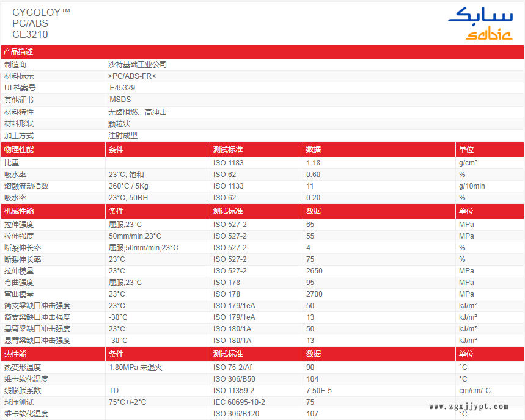Screen dimensions: 525x420
Task: Click the CE3210 grade text
Action: [x=30, y=34]
